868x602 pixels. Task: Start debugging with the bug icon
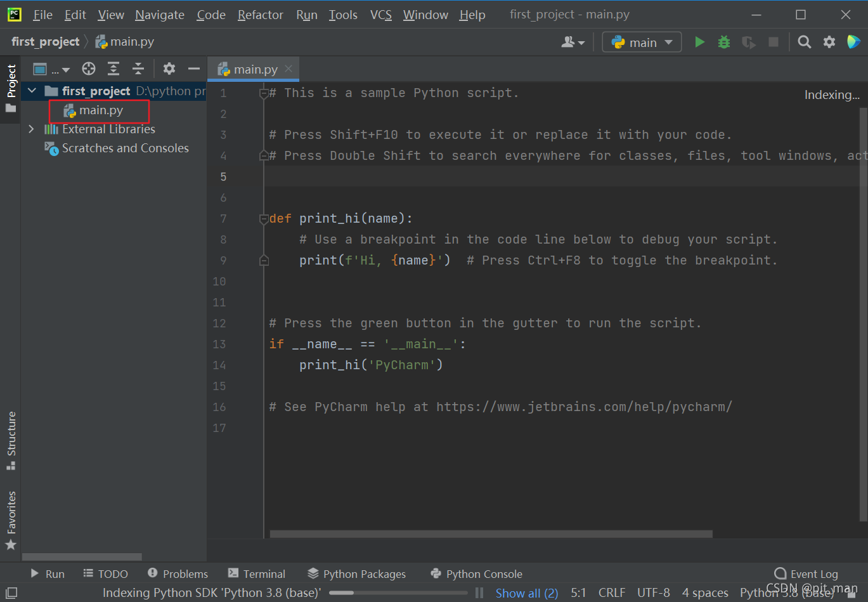click(724, 42)
